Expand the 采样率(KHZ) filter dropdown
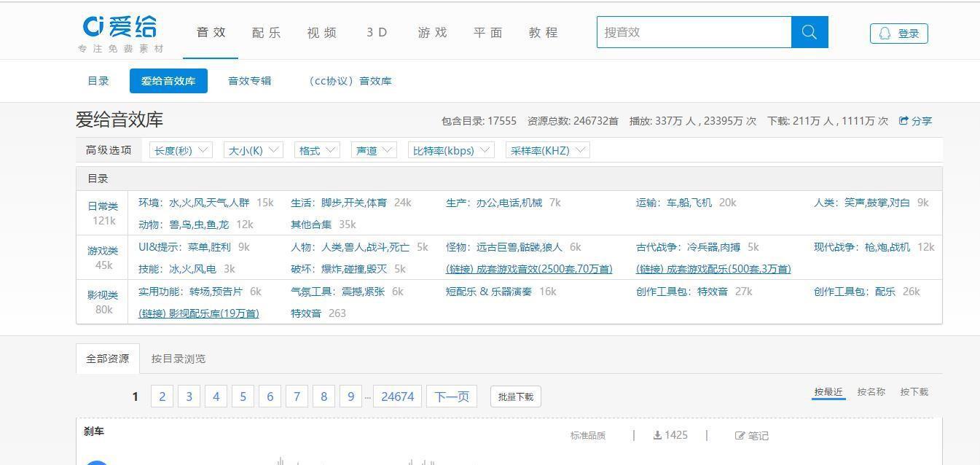 click(x=548, y=150)
